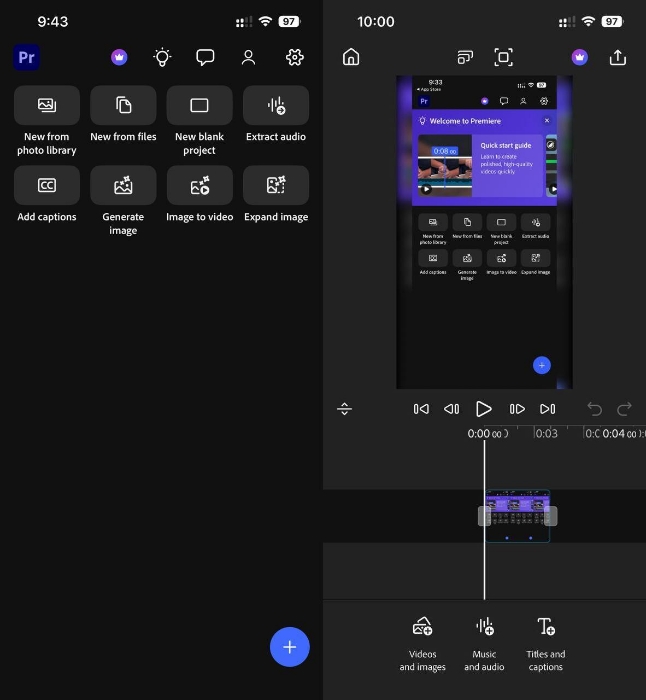The image size is (646, 700).
Task: Create a New blank project
Action: click(199, 106)
